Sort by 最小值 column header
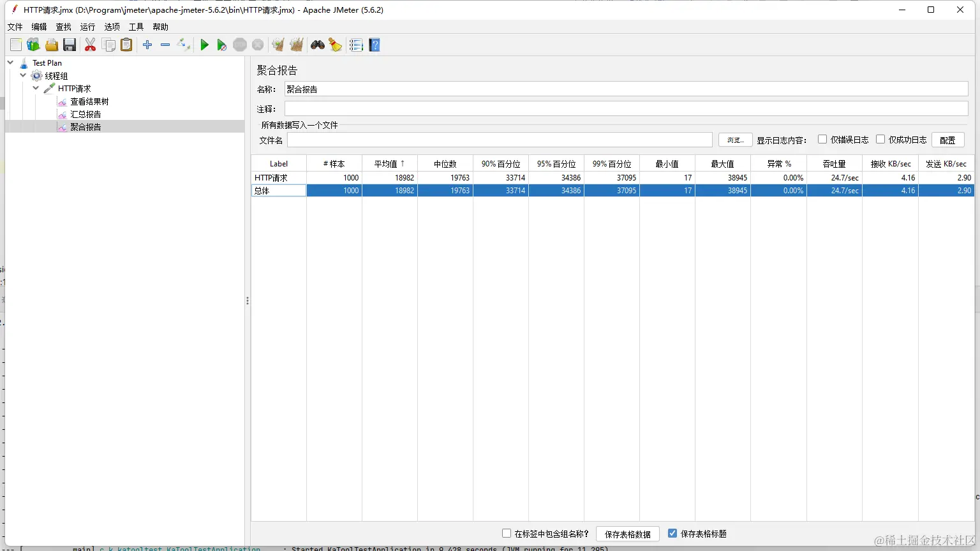This screenshot has width=980, height=551. [x=667, y=164]
